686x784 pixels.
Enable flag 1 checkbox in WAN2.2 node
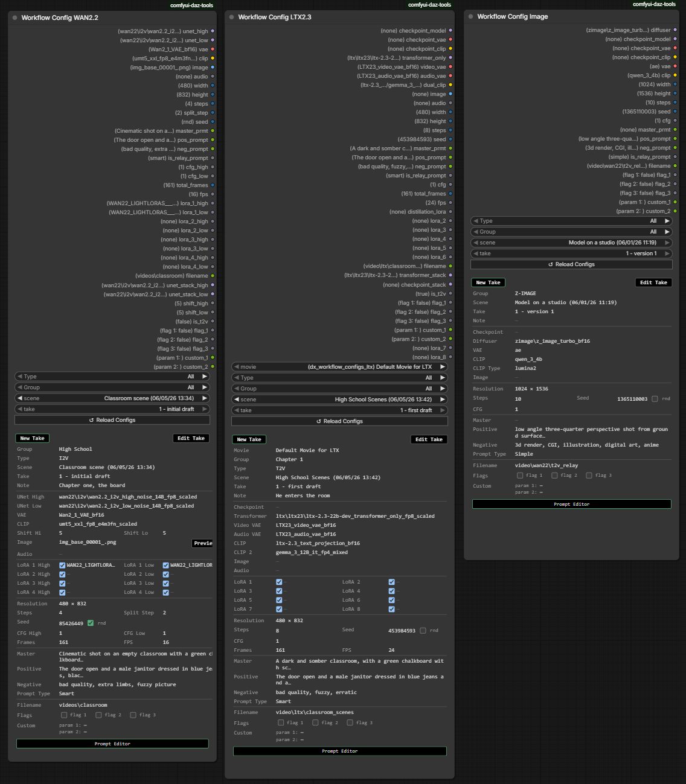[x=64, y=715]
